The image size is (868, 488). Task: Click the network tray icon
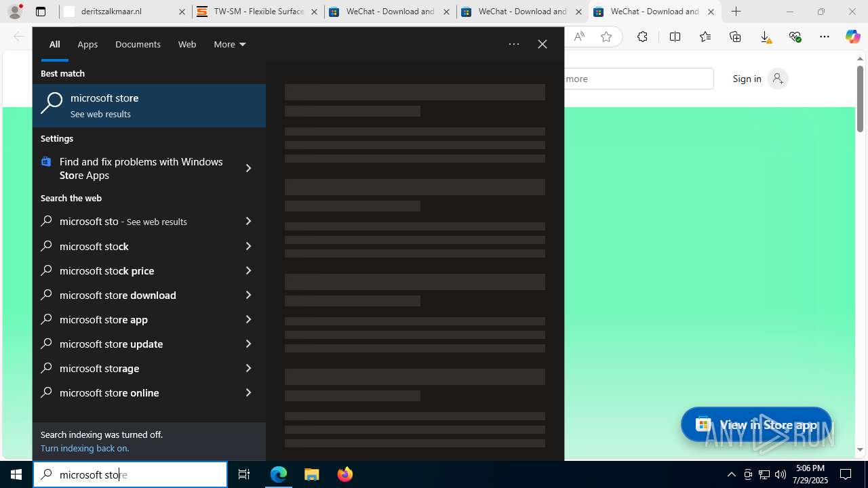(x=764, y=474)
